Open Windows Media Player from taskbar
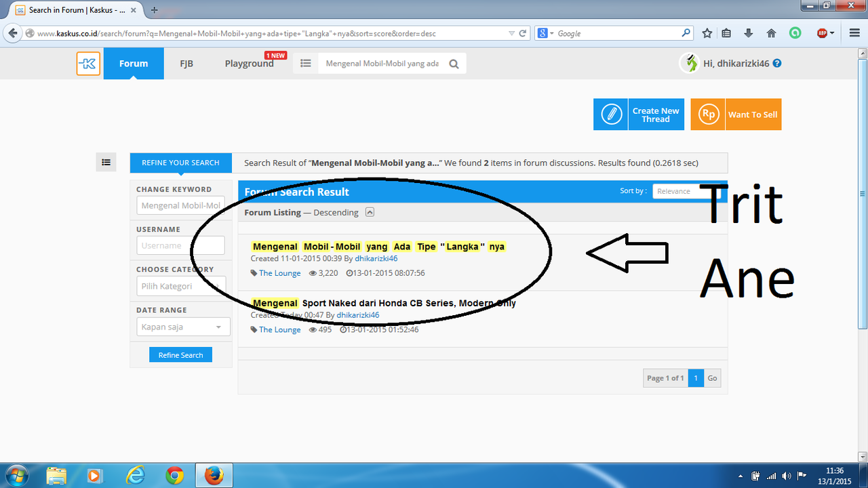This screenshot has width=868, height=488. (96, 476)
